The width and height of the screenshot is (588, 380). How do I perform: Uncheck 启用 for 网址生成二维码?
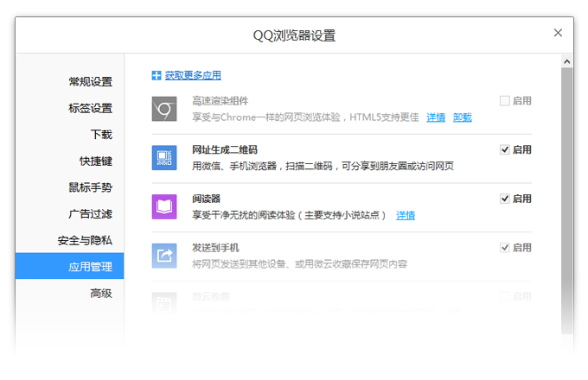tap(505, 149)
